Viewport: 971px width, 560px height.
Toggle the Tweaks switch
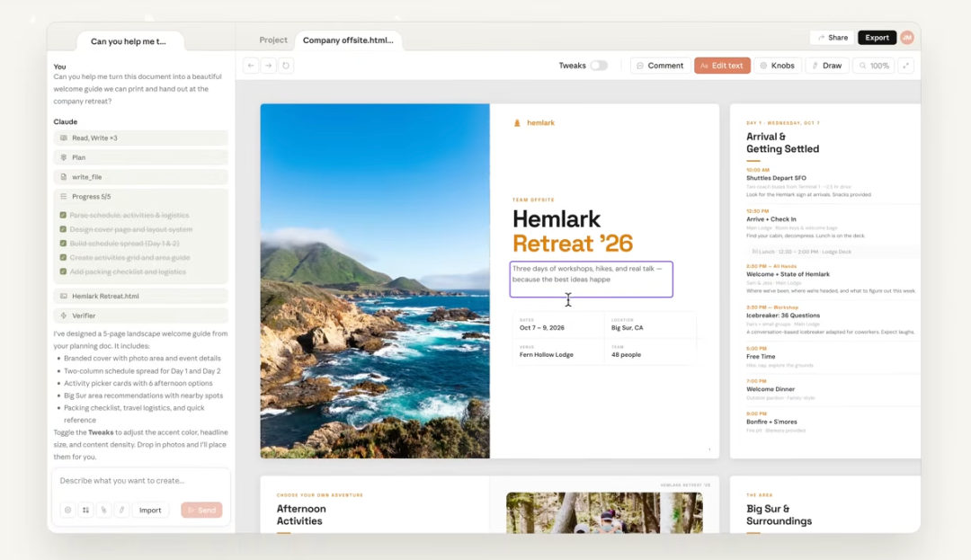coord(598,66)
